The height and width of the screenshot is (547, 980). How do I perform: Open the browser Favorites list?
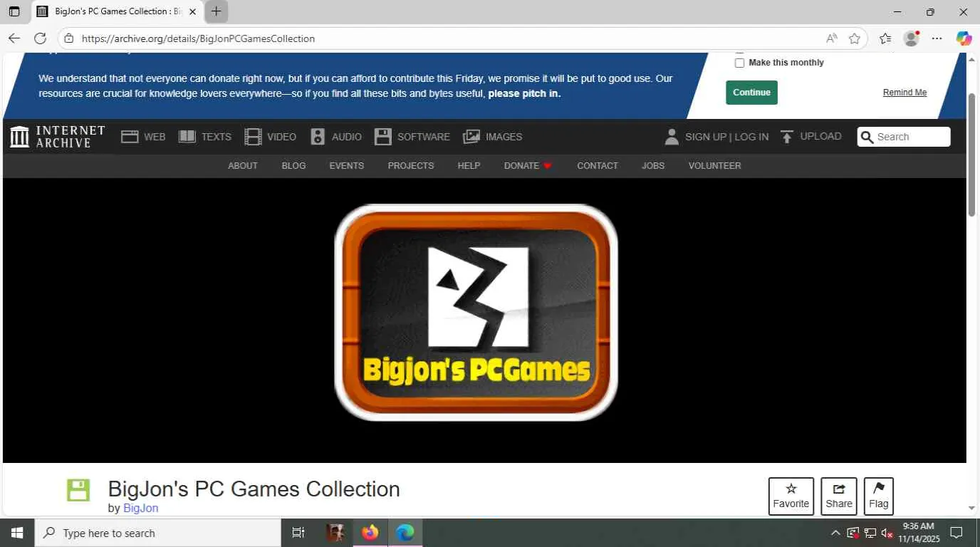[885, 38]
